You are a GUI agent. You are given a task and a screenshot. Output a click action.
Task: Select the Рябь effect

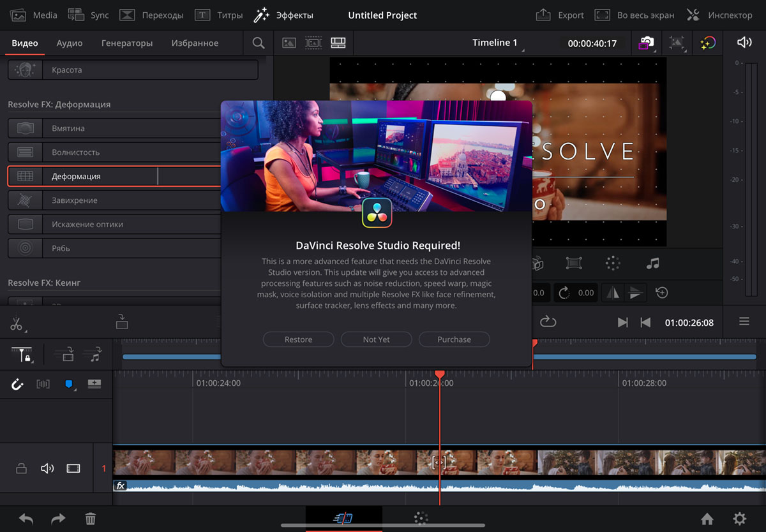pyautogui.click(x=114, y=248)
